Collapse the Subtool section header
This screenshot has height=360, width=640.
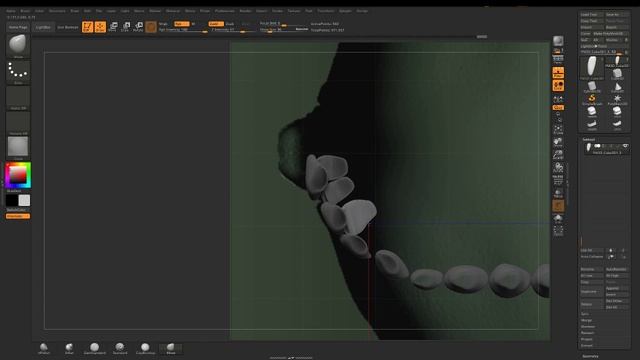tap(589, 139)
